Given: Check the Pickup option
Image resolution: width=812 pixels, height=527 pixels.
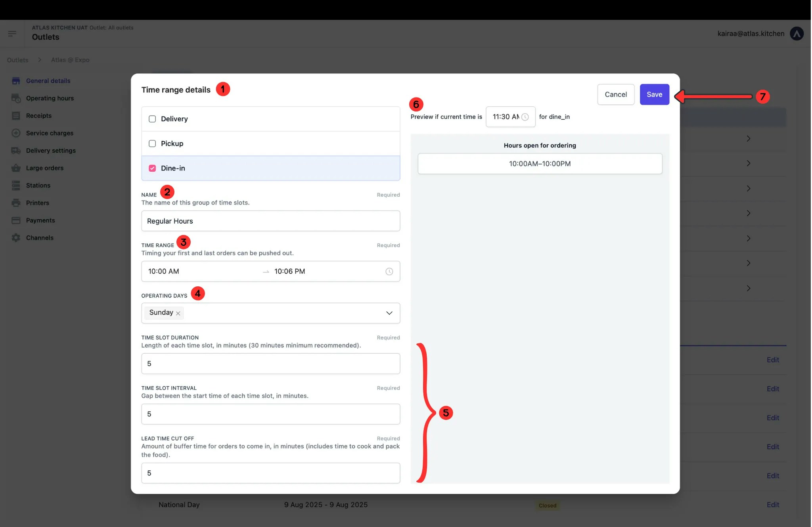Looking at the screenshot, I should pos(152,143).
